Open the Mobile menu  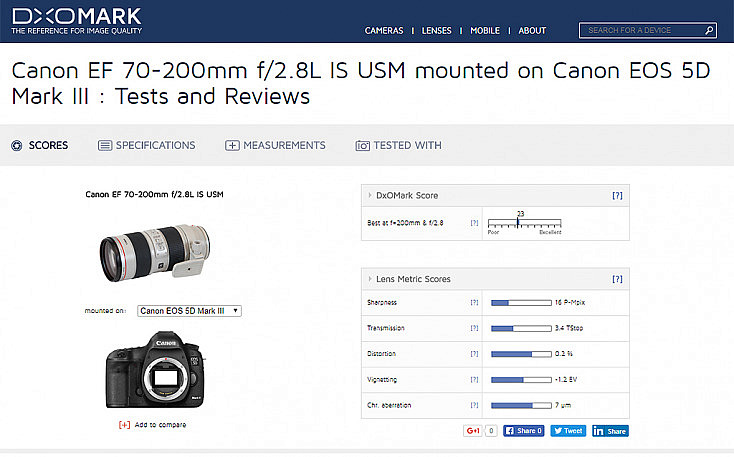point(485,30)
